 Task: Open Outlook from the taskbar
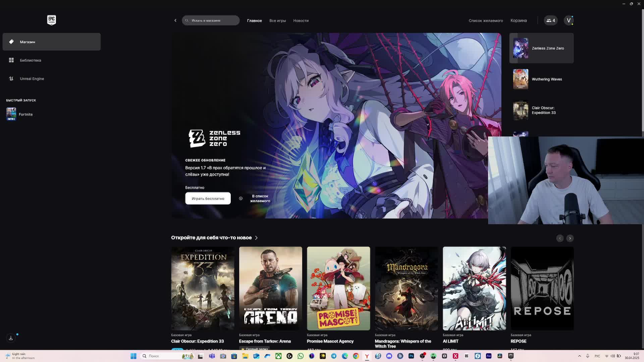pos(256,356)
